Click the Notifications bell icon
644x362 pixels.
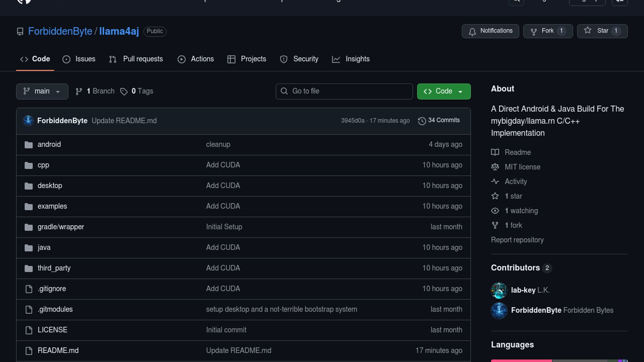pyautogui.click(x=472, y=32)
